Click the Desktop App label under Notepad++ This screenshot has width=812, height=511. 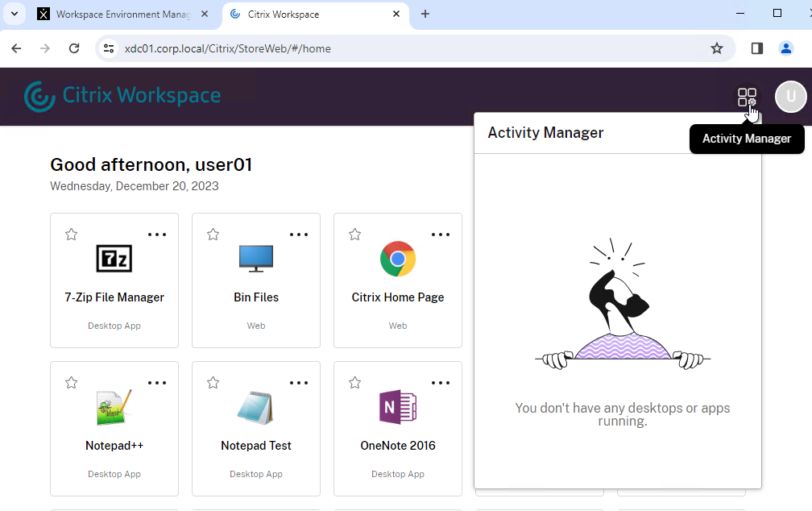pos(114,474)
